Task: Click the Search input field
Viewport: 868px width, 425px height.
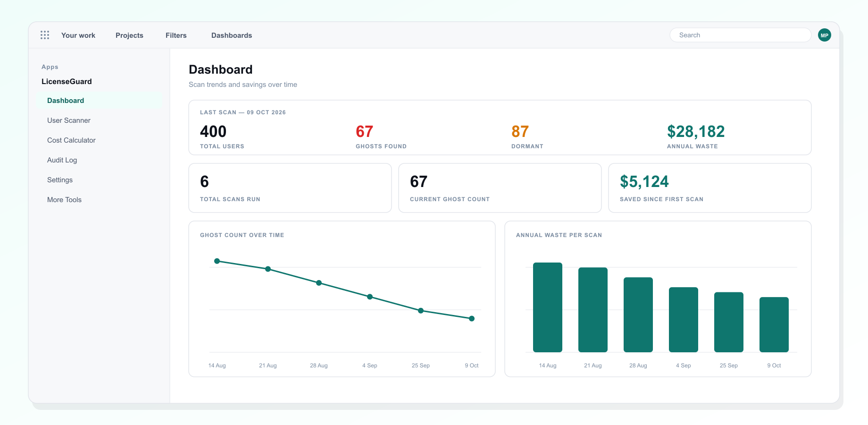Action: point(741,35)
